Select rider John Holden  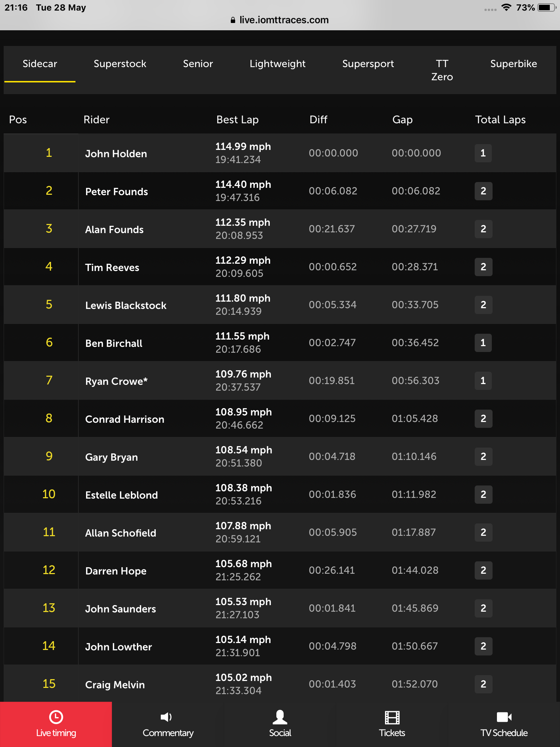(116, 154)
